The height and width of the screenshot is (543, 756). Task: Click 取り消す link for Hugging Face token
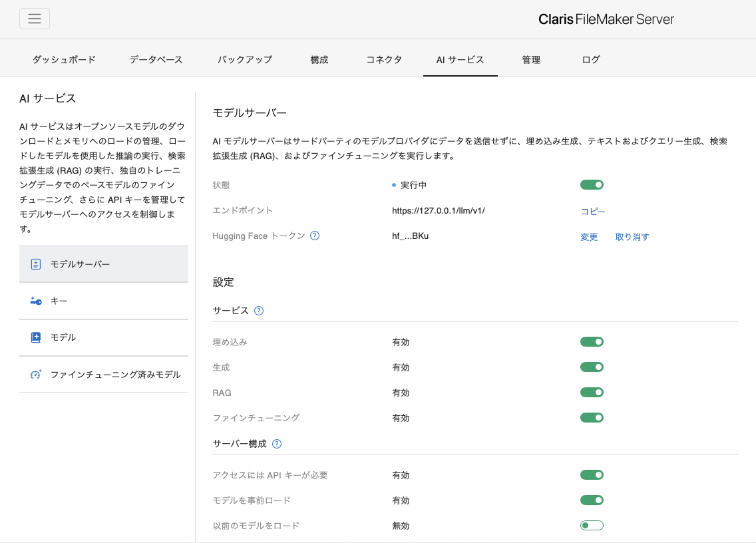coord(632,237)
